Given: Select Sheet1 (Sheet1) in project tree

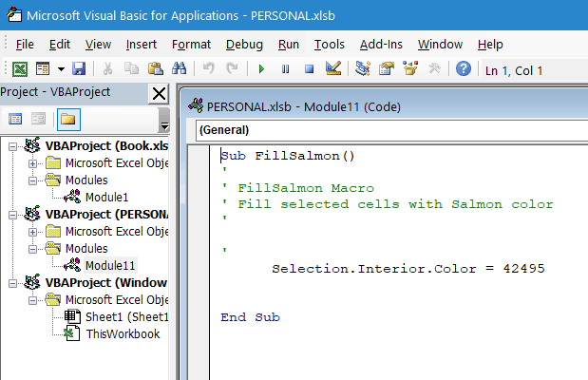Looking at the screenshot, I should pos(126,317).
